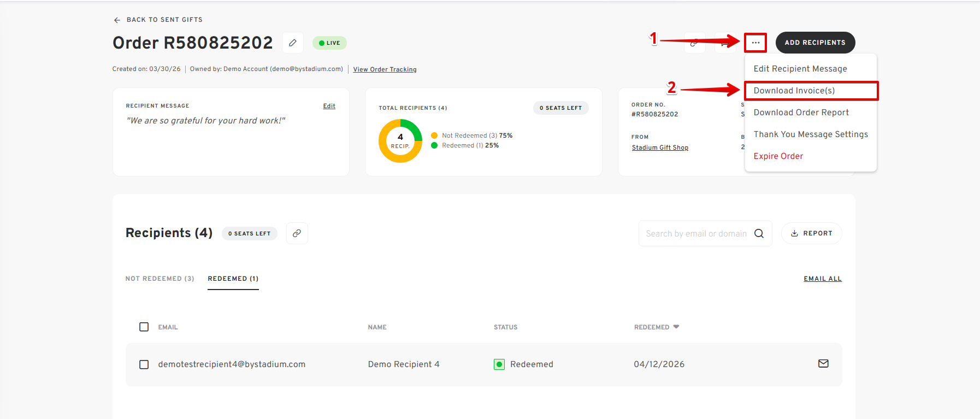Click the download icon in the Report button

coord(794,233)
